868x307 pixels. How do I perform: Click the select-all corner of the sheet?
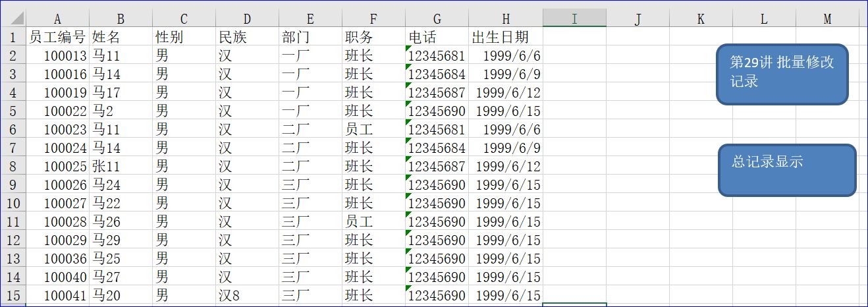14,18
